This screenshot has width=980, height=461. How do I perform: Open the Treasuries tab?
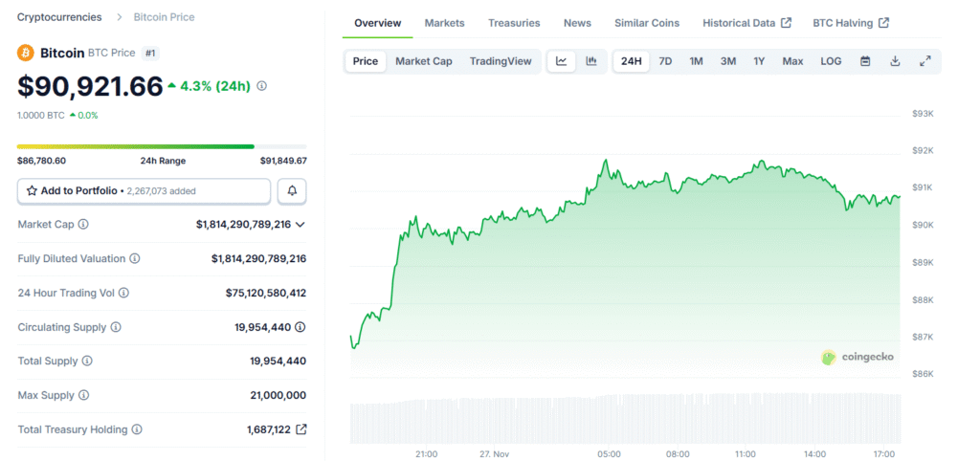[514, 23]
